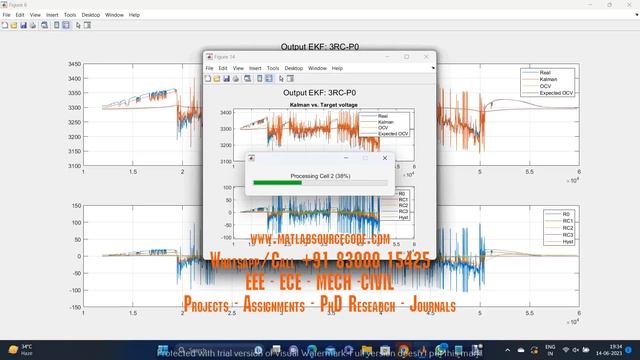The image size is (640, 360).
Task: Open weather widget showing 34°C Haze
Action: pos(20,350)
